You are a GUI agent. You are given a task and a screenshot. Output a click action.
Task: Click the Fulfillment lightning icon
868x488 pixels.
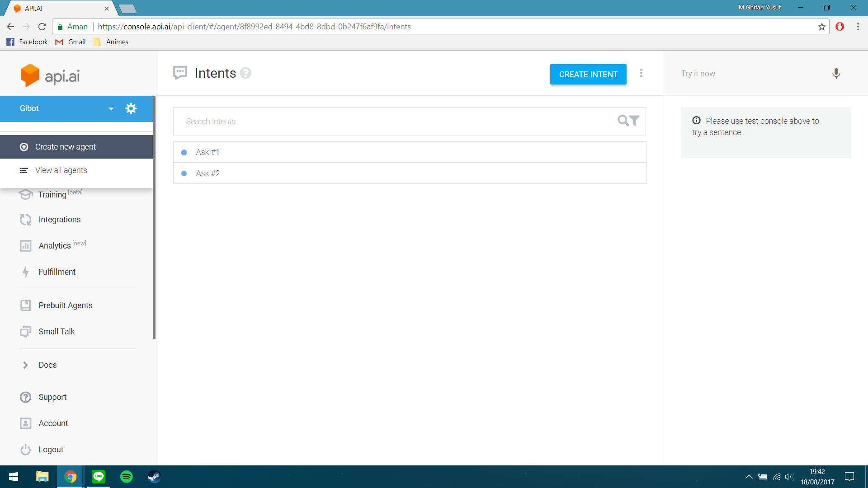pyautogui.click(x=25, y=272)
